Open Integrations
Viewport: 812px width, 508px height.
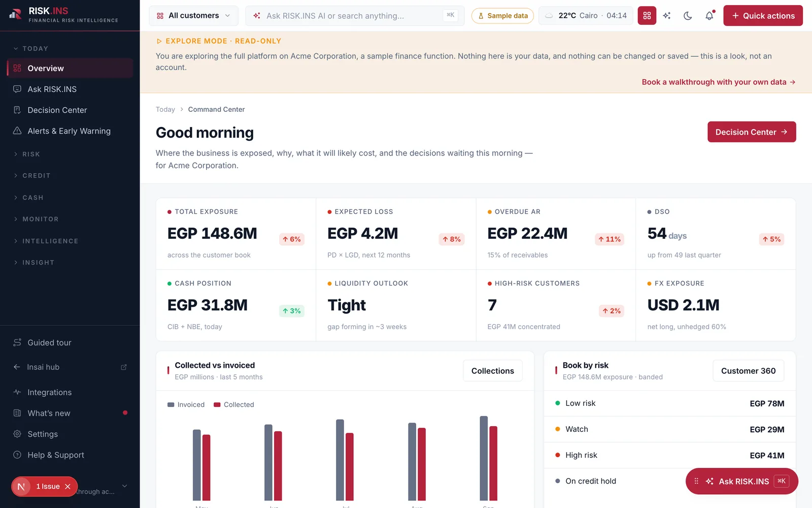(70, 392)
